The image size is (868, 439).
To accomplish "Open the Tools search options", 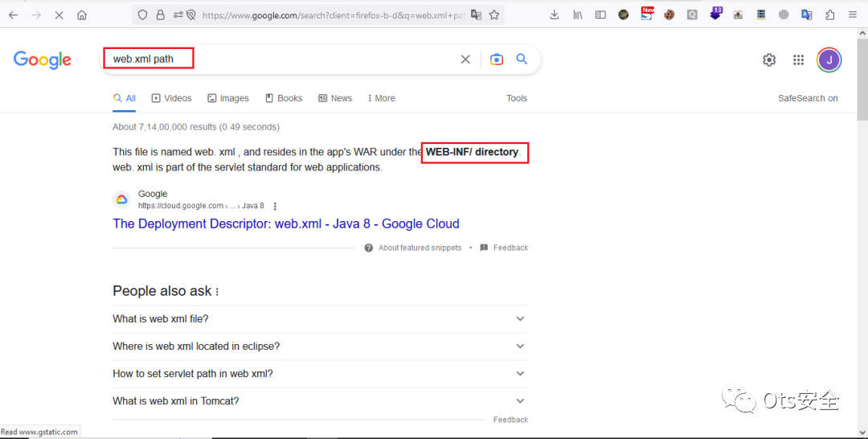I will (517, 98).
